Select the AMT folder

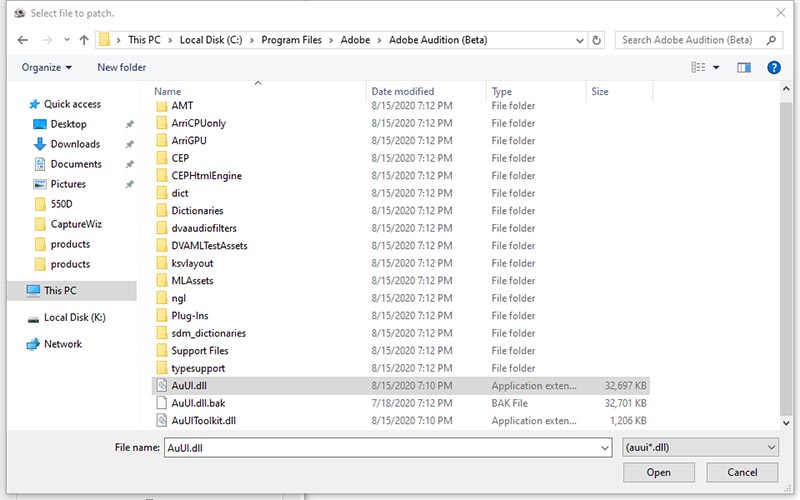click(x=182, y=106)
